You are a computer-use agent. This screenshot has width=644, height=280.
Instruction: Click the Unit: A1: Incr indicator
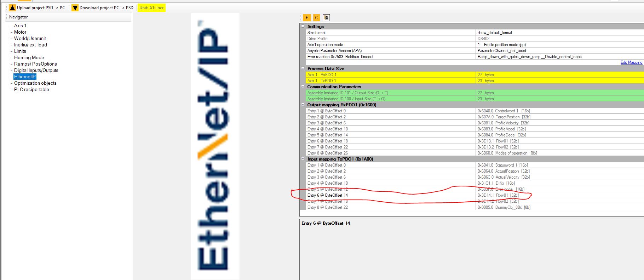click(151, 8)
